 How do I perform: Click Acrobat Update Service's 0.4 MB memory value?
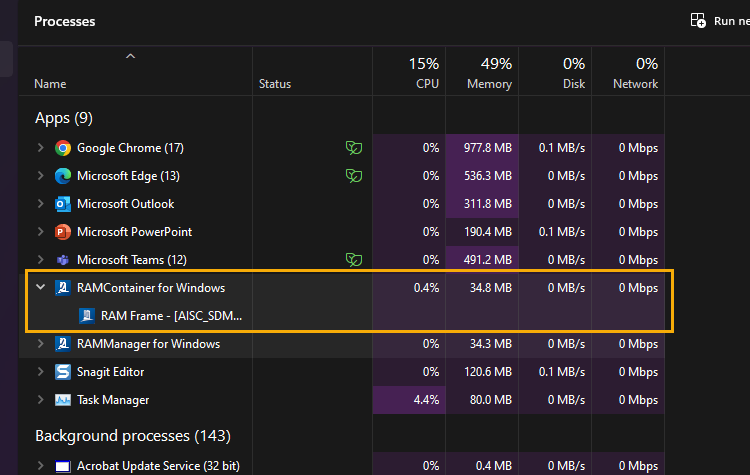tap(494, 466)
